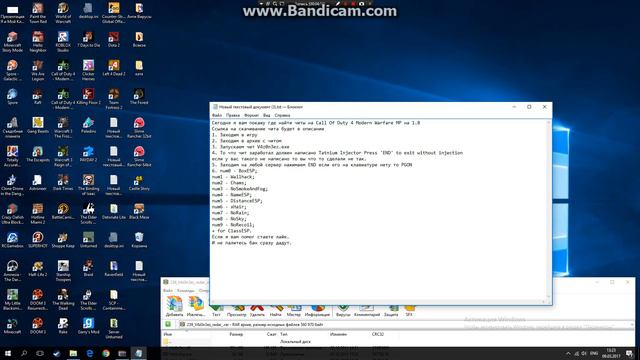Click the Удалить toolbar button in WinRAR
The image size is (640, 360).
pos(257,311)
